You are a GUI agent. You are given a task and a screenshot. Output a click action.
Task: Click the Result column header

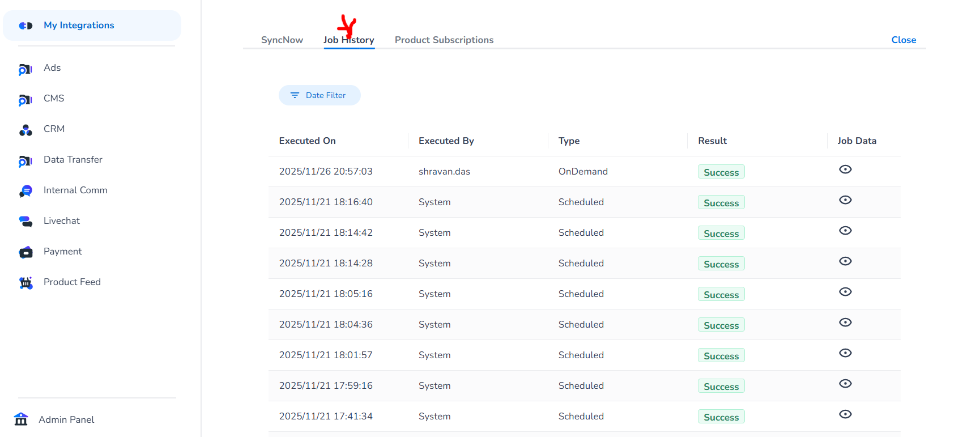point(713,141)
